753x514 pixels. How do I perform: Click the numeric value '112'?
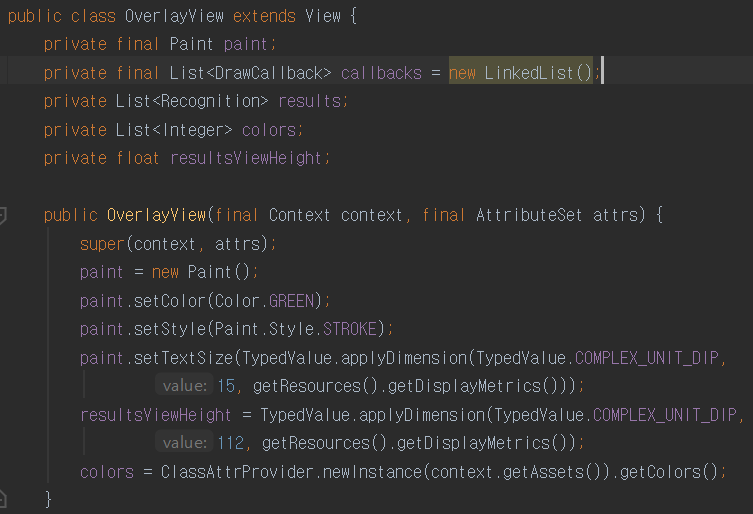tap(231, 443)
